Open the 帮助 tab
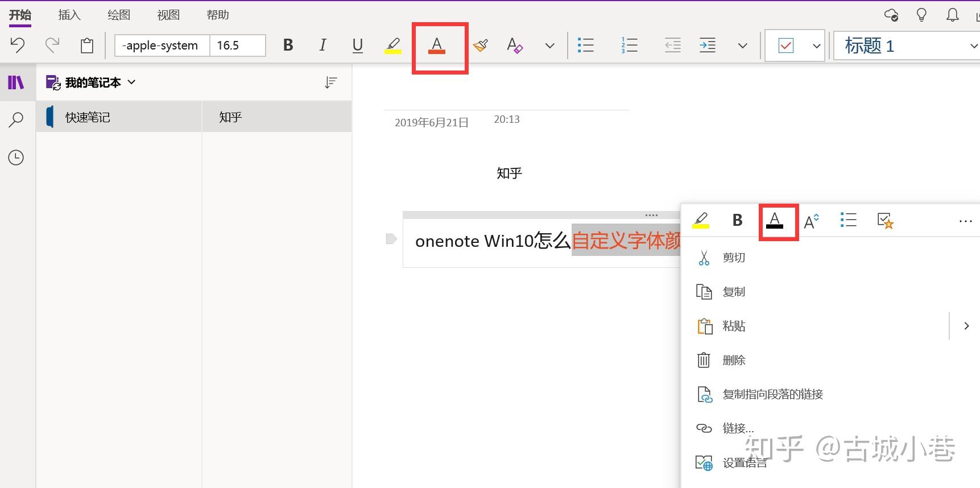980x488 pixels. [218, 15]
